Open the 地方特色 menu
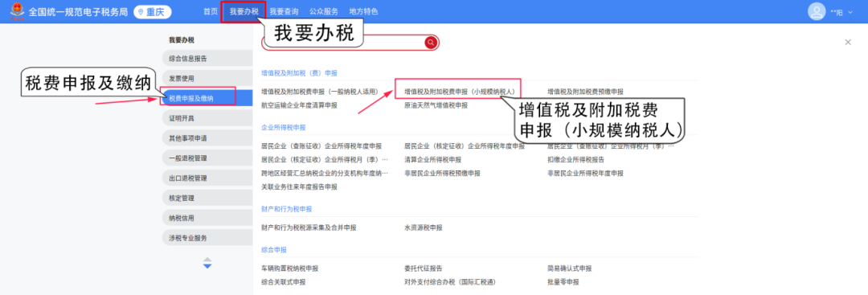 coord(364,11)
